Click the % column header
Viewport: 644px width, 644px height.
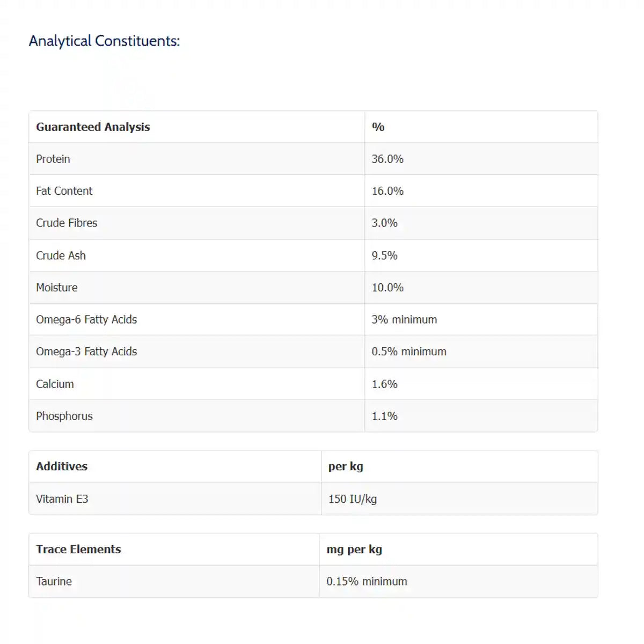pyautogui.click(x=378, y=127)
